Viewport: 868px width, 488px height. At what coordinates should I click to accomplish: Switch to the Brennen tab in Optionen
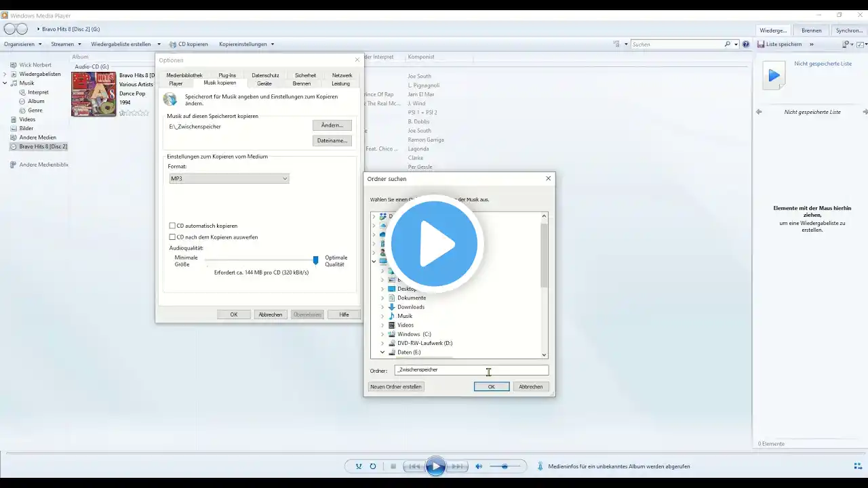coord(302,83)
